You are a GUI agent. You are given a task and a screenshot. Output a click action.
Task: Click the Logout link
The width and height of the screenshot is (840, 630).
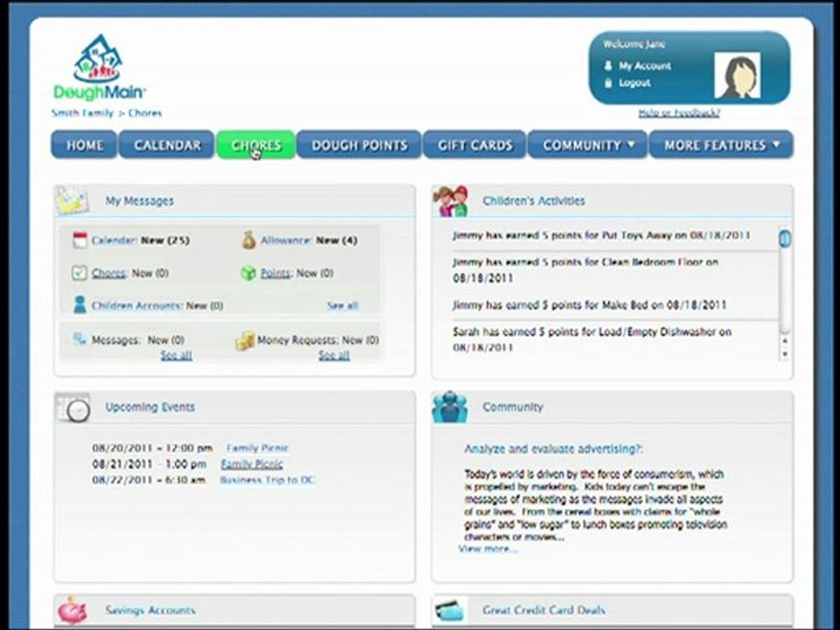635,83
